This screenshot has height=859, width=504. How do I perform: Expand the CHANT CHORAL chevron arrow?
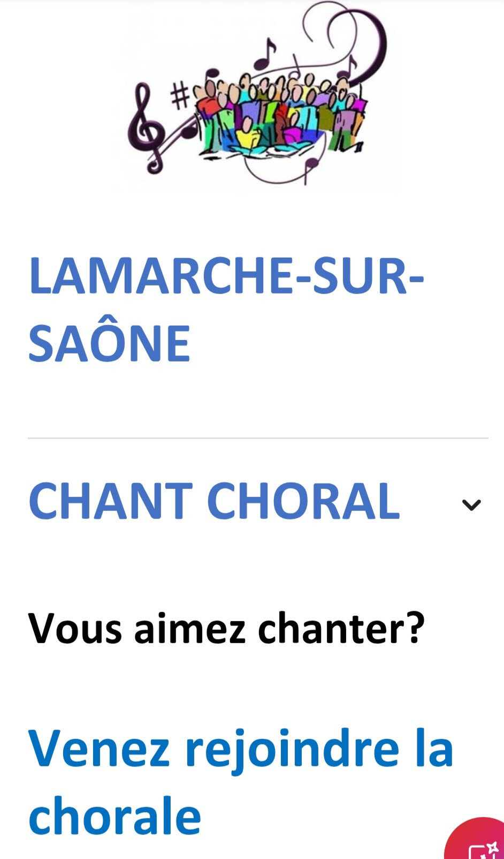pos(471,504)
